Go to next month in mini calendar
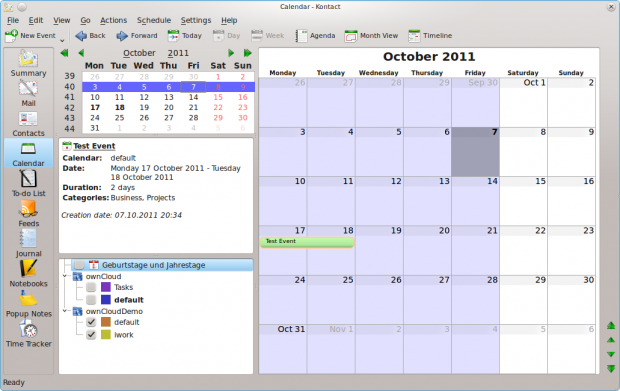Viewport: 620px width, 391px height. tap(231, 53)
